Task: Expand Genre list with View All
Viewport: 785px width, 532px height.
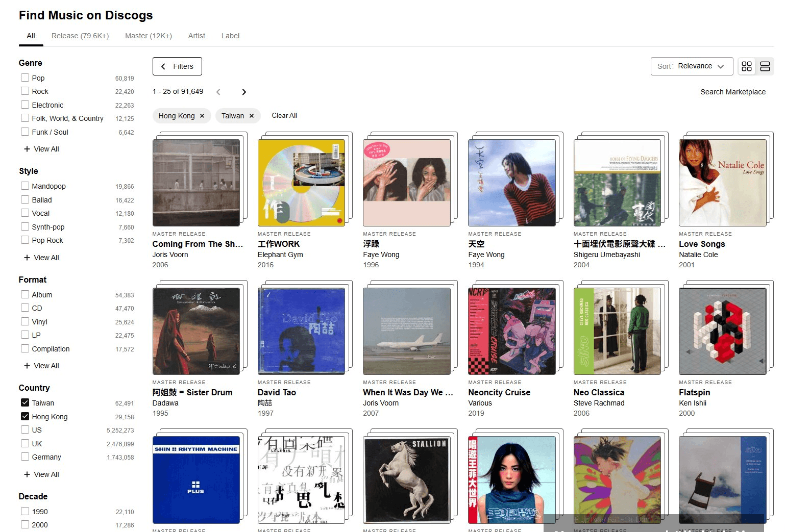Action: pyautogui.click(x=41, y=149)
